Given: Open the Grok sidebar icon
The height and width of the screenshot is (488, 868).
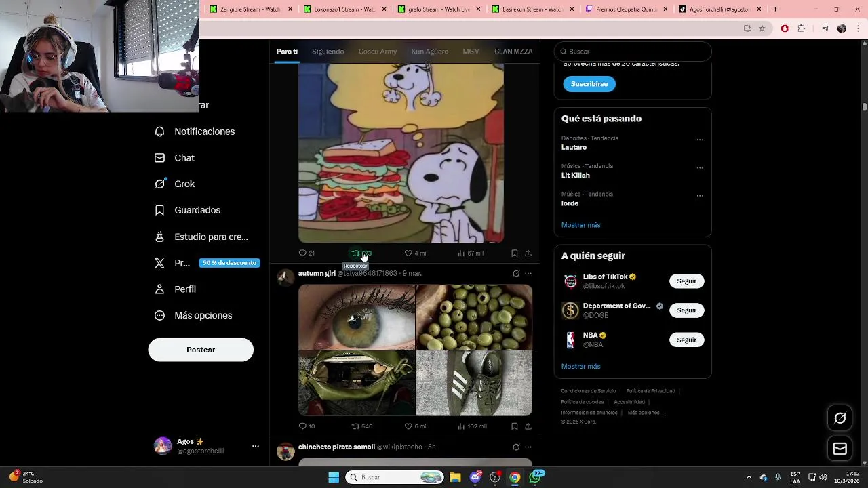Looking at the screenshot, I should tap(159, 184).
